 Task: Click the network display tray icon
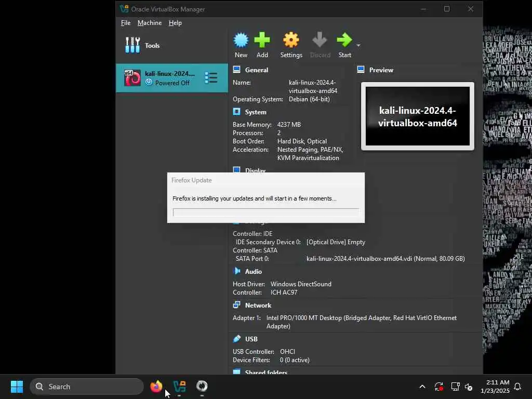click(455, 387)
